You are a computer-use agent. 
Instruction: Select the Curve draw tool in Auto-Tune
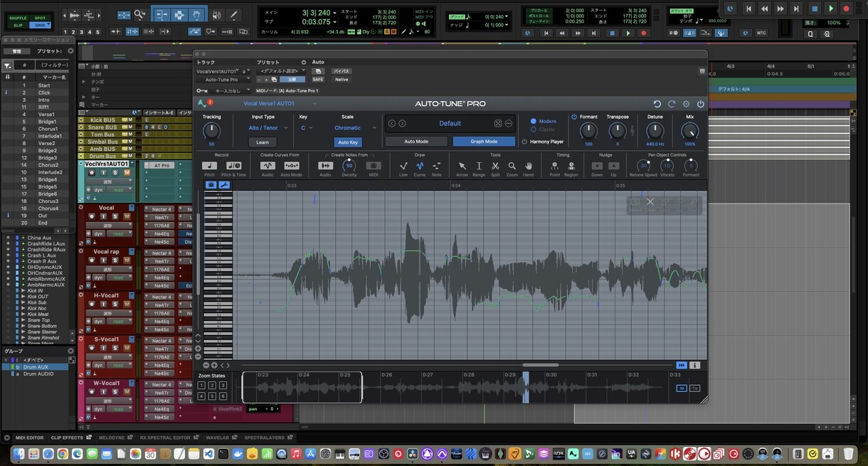coord(420,166)
